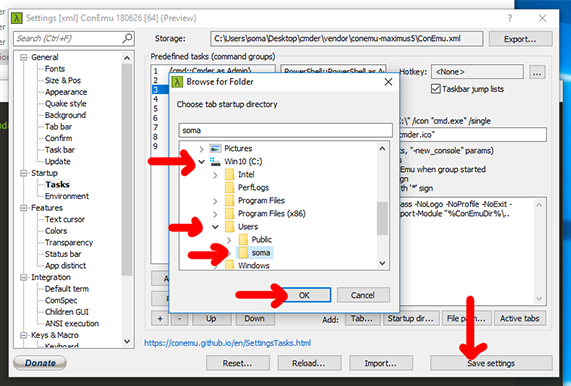
Task: Click the Reset... button
Action: pyautogui.click(x=237, y=363)
